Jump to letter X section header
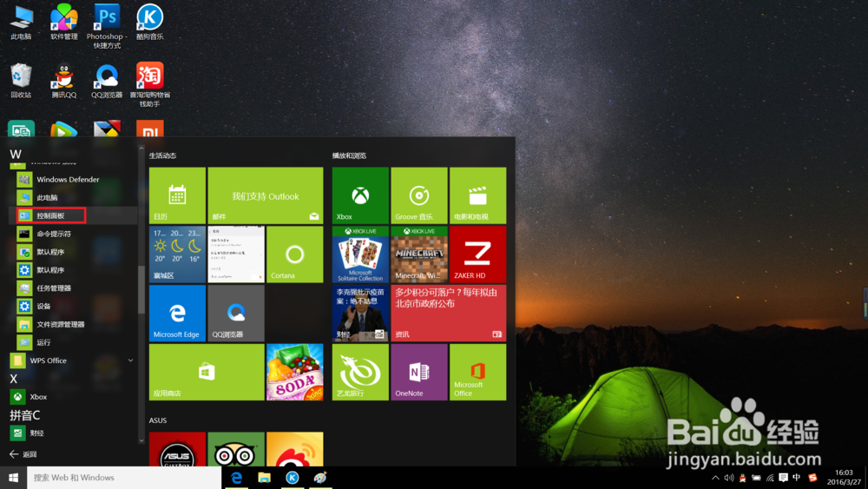This screenshot has height=489, width=868. (x=14, y=379)
